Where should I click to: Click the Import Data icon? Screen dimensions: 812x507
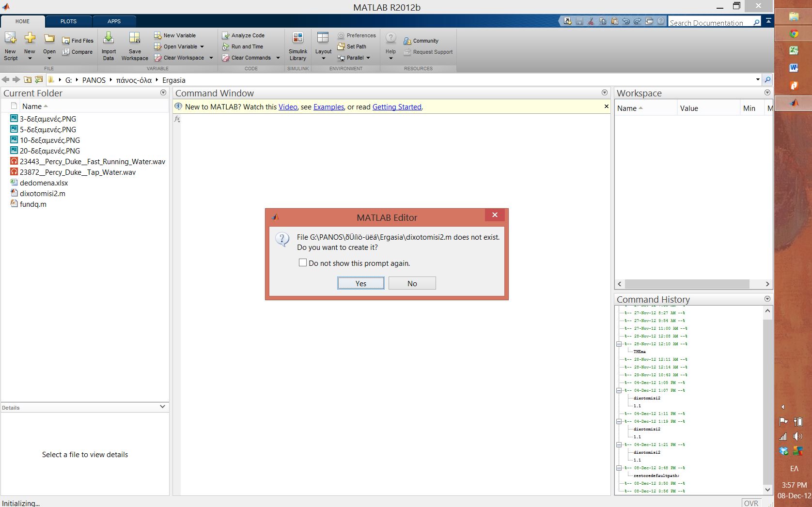(x=109, y=39)
